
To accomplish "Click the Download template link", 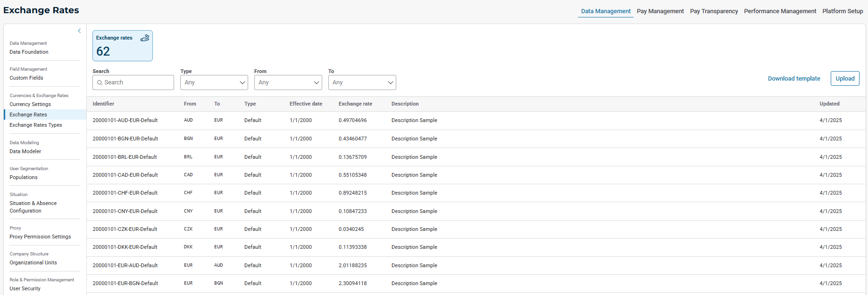I will (794, 79).
